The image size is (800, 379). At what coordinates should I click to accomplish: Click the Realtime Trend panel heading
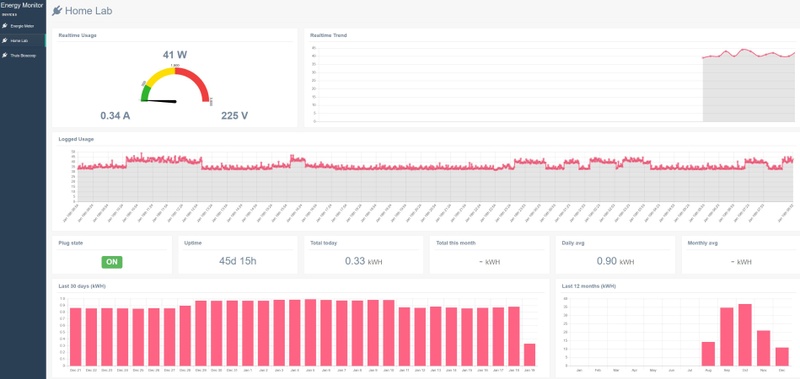point(329,36)
